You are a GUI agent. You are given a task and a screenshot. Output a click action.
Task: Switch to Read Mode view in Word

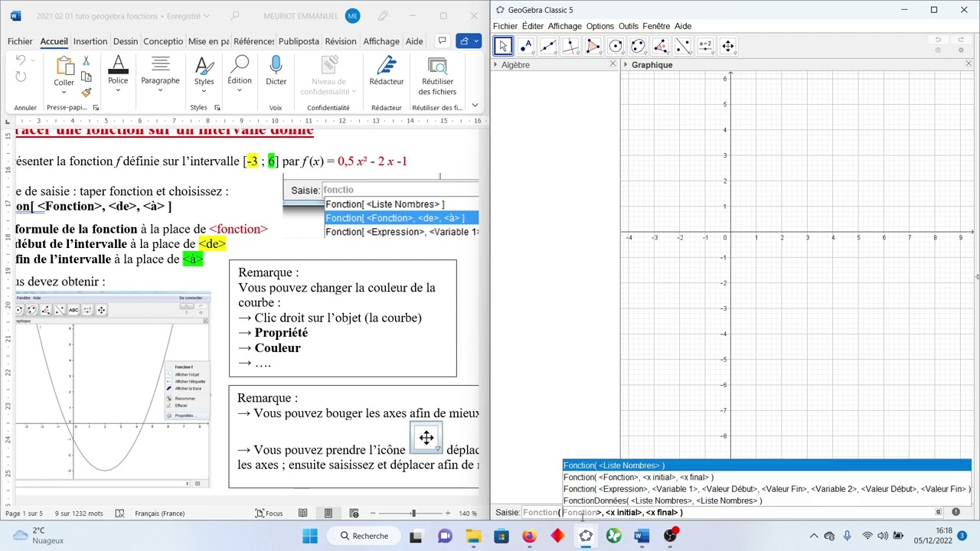[x=303, y=514]
